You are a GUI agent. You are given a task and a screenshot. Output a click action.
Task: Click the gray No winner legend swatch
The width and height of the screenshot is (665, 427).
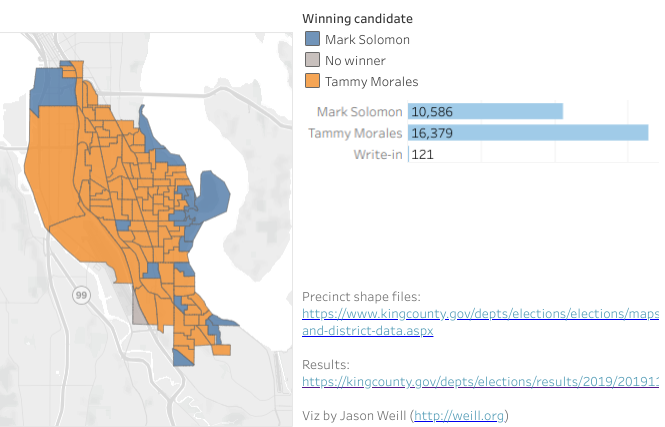pyautogui.click(x=311, y=60)
